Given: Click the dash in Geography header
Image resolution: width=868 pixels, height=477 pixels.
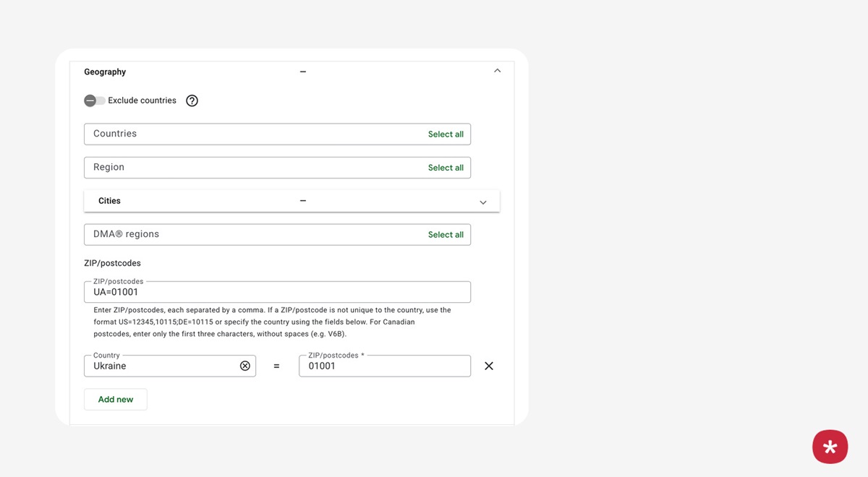Looking at the screenshot, I should click(x=303, y=72).
